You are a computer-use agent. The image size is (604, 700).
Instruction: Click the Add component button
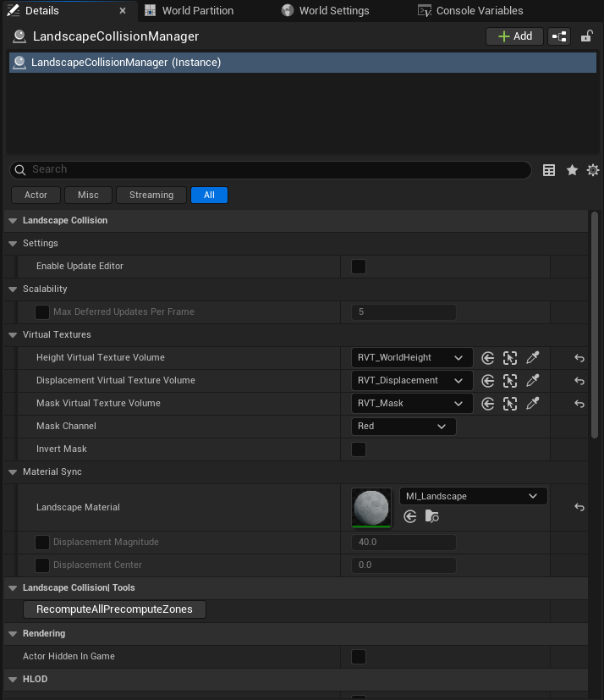pos(514,36)
